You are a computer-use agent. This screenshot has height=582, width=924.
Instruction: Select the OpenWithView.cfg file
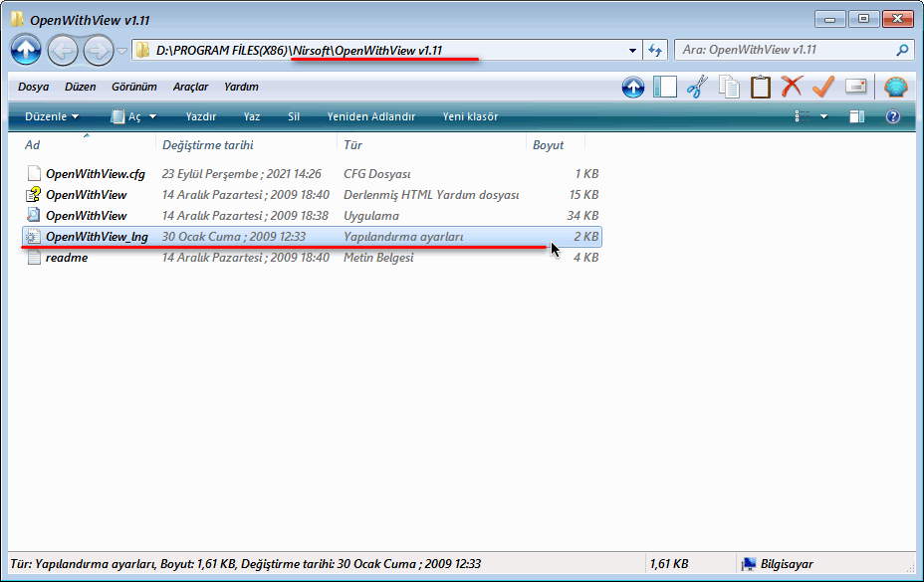[x=312, y=174]
